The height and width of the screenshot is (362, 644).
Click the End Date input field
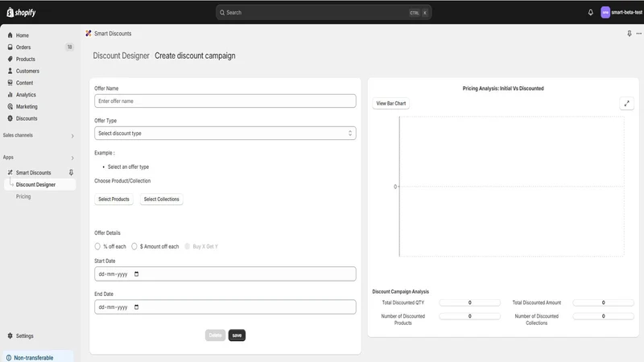coord(225,307)
